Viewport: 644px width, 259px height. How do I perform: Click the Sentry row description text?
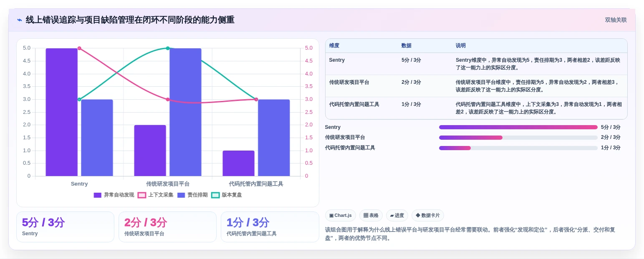[x=538, y=64]
